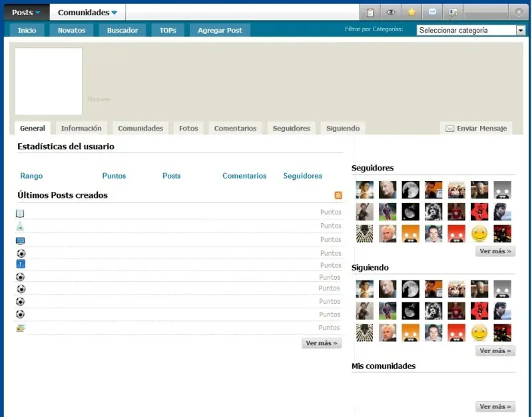Image resolution: width=532 pixels, height=417 pixels.
Task: Click the green flask post category icon
Action: (x=20, y=226)
